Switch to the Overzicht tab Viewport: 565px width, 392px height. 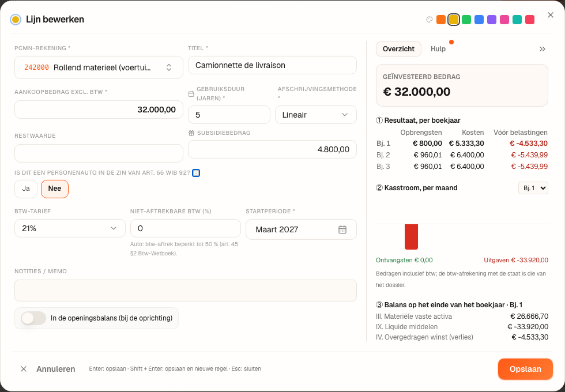click(398, 49)
